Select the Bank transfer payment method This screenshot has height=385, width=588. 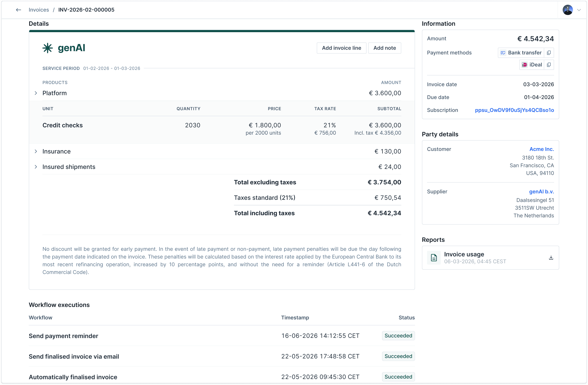click(521, 53)
